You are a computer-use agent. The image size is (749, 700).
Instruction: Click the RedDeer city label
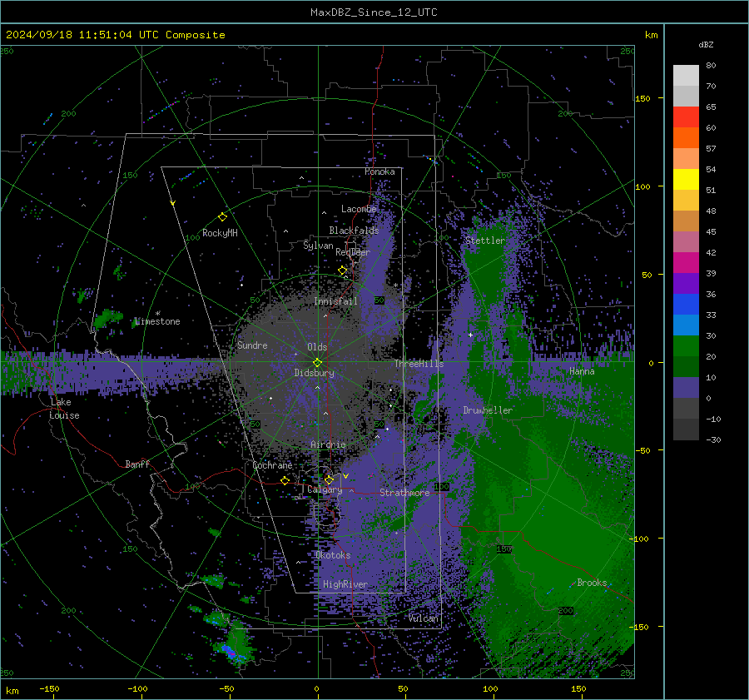click(353, 252)
